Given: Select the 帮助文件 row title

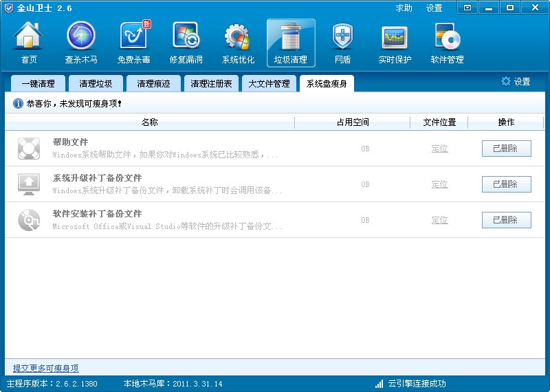Looking at the screenshot, I should point(70,142).
